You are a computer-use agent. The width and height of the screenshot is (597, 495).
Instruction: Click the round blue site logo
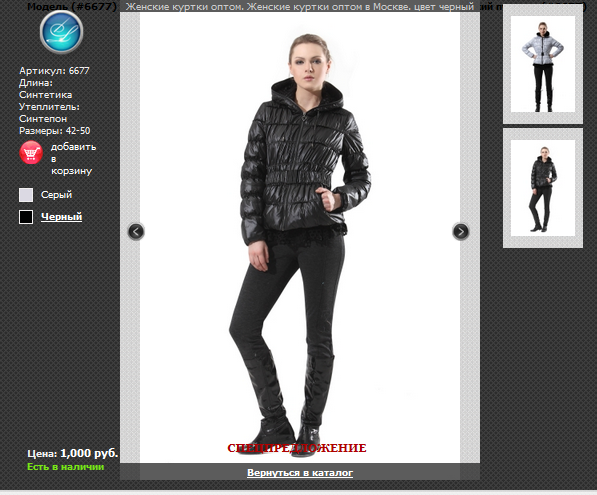coord(61,32)
